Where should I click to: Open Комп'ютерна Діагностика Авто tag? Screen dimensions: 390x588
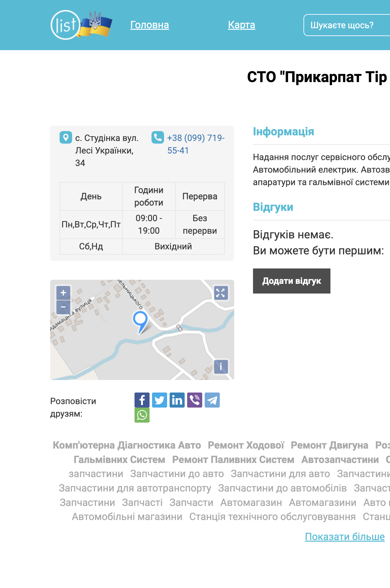pos(127,445)
